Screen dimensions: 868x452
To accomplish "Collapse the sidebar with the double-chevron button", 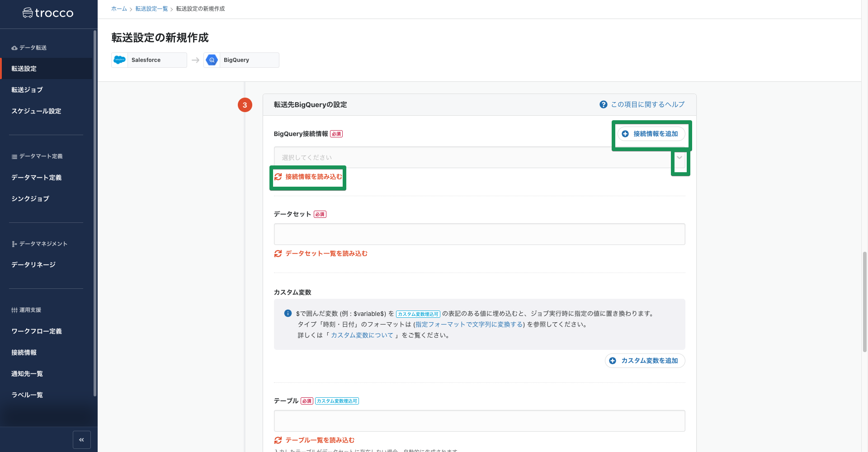I will coord(82,440).
